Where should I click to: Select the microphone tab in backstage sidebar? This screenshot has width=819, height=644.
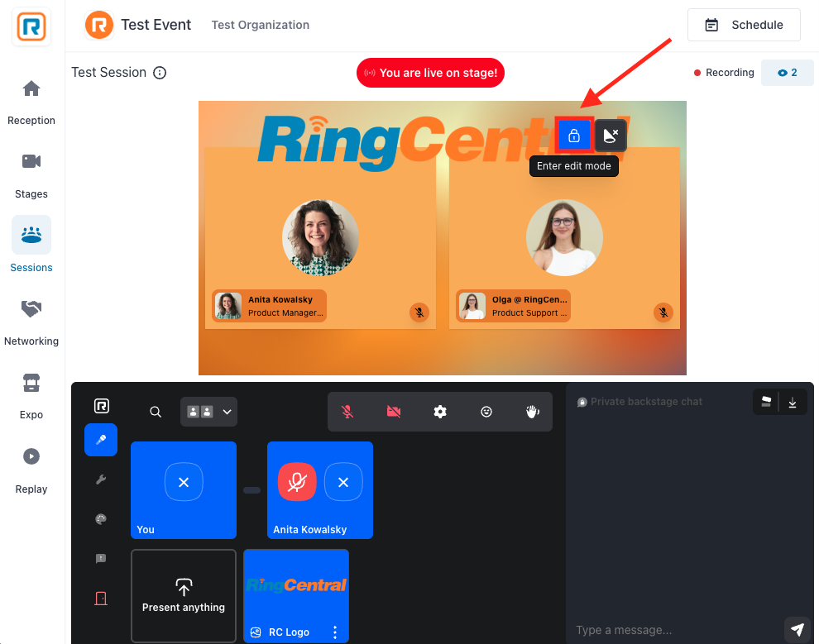point(101,440)
